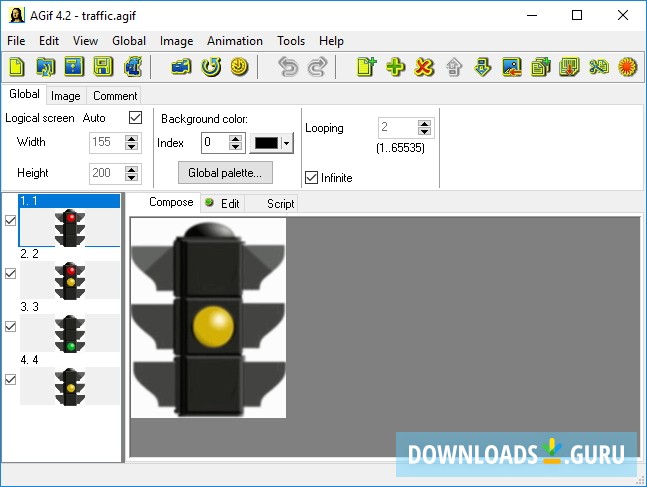The width and height of the screenshot is (647, 487).
Task: Click the move frame up arrow icon
Action: (453, 67)
